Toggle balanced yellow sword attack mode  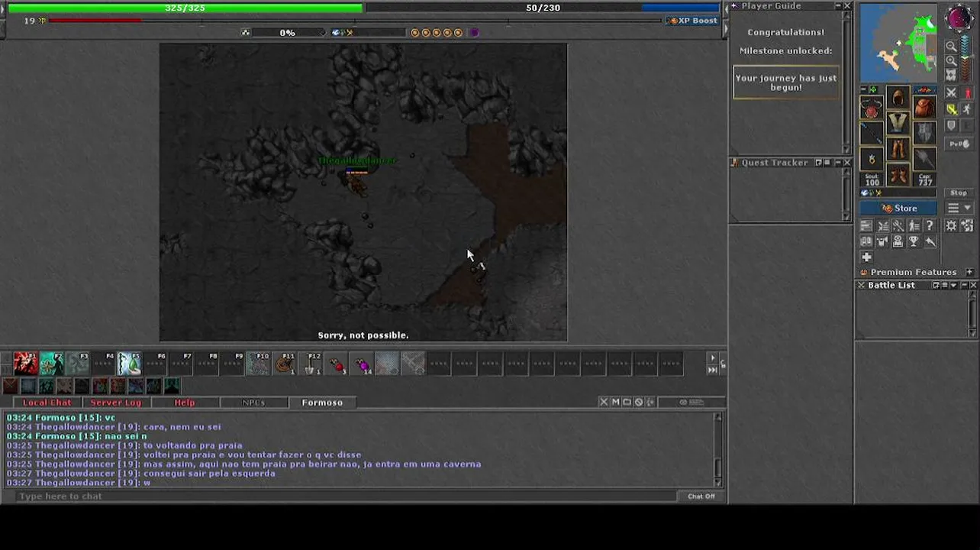coord(951,109)
